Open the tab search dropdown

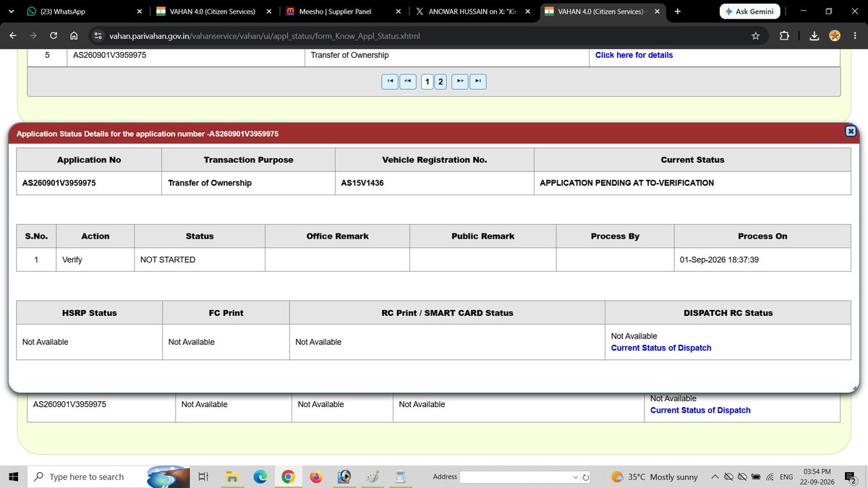11,12
